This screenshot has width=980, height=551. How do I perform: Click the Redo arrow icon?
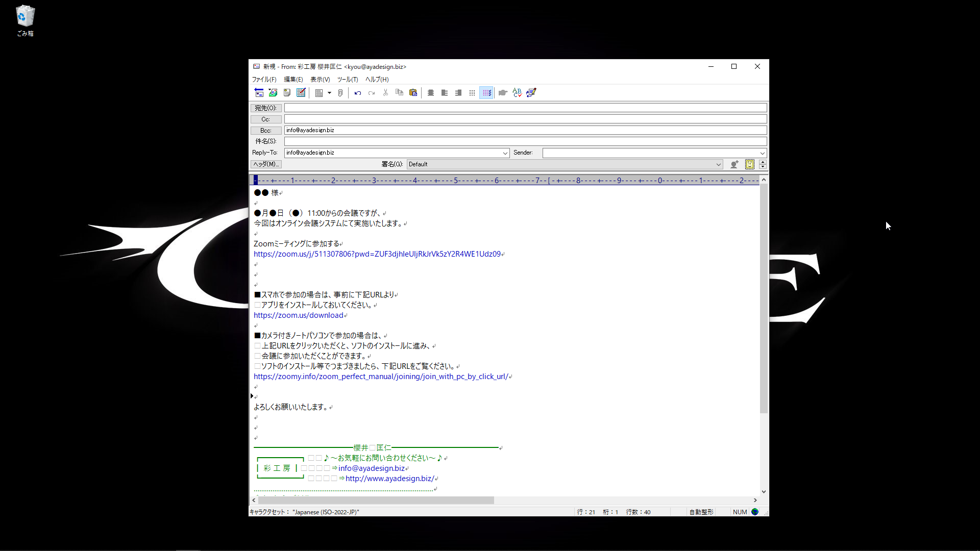(x=372, y=93)
